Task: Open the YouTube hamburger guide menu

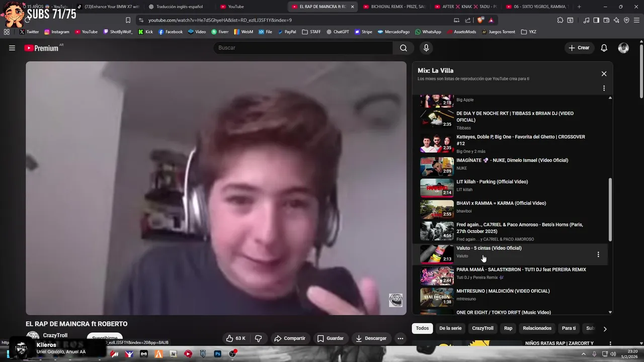Action: click(12, 48)
